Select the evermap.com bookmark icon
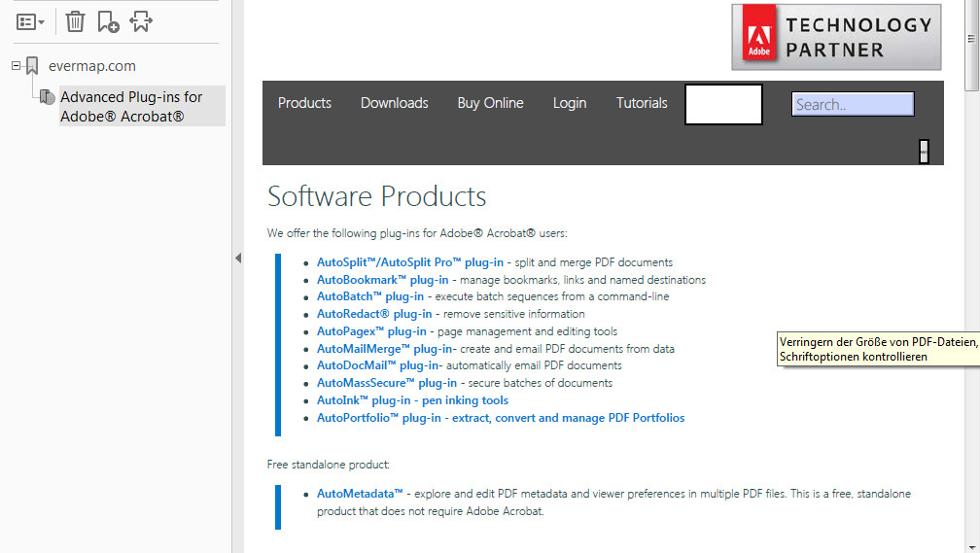Screen dimensions: 980x553 pos(32,66)
